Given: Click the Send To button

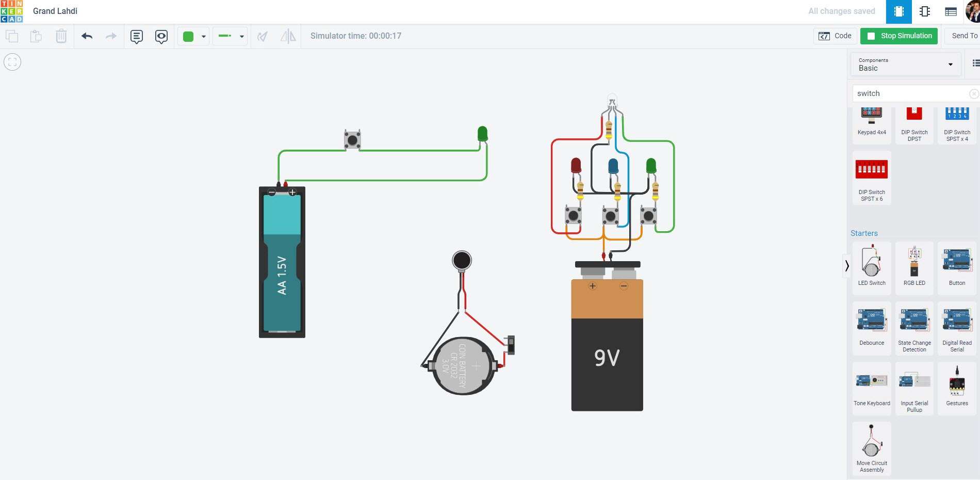Looking at the screenshot, I should [x=963, y=36].
